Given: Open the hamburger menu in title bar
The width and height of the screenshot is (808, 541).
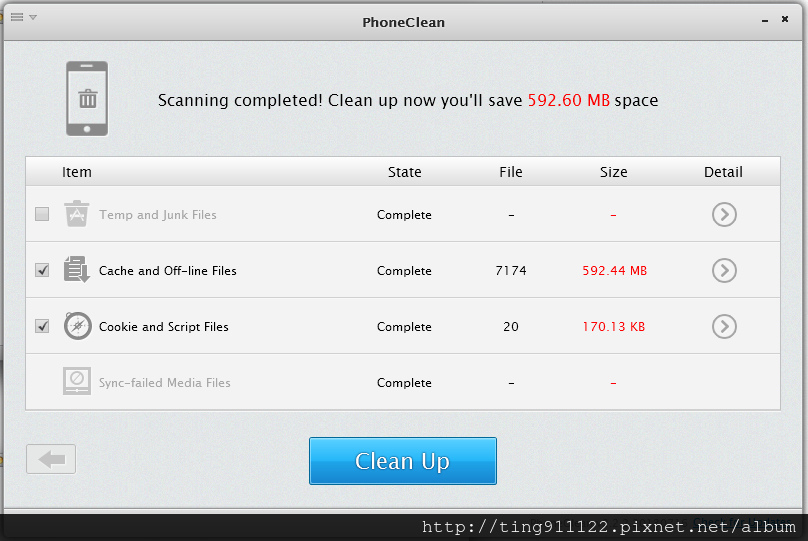Looking at the screenshot, I should [x=17, y=17].
